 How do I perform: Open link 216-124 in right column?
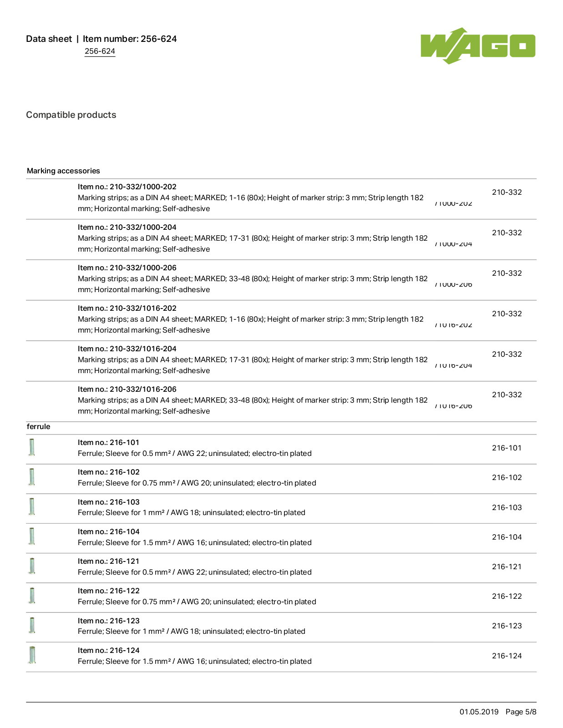pyautogui.click(x=507, y=656)
